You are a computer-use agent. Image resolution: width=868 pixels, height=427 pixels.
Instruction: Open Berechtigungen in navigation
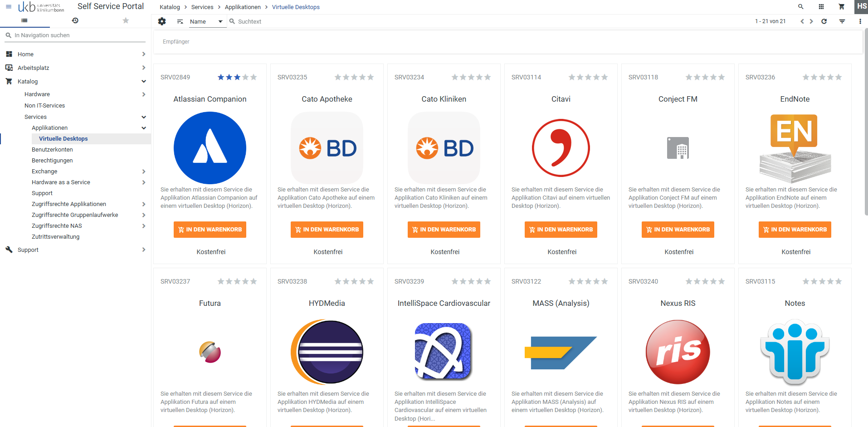pos(52,161)
